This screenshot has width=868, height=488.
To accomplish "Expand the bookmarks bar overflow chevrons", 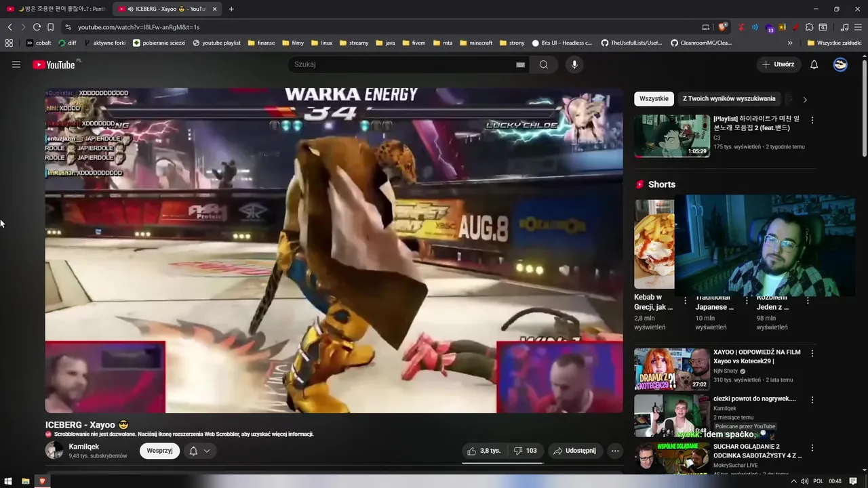I will pos(791,43).
